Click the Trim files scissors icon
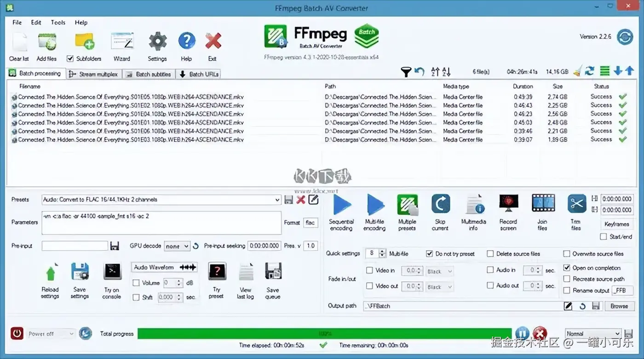644x359 pixels. 576,203
